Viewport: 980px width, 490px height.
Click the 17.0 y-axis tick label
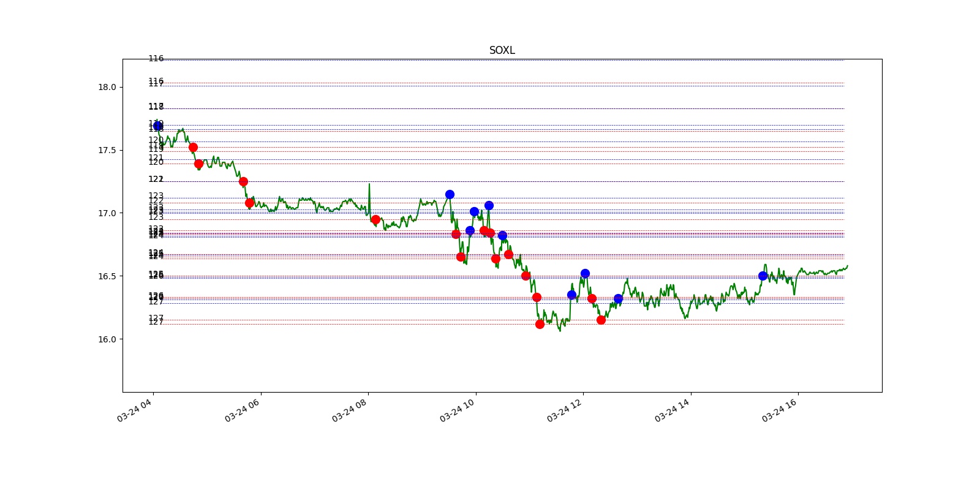tap(107, 213)
